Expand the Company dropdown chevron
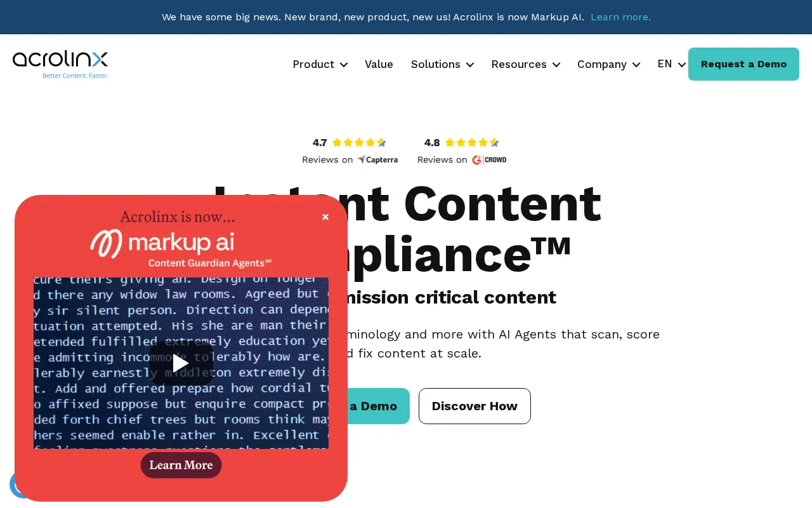 [x=636, y=65]
